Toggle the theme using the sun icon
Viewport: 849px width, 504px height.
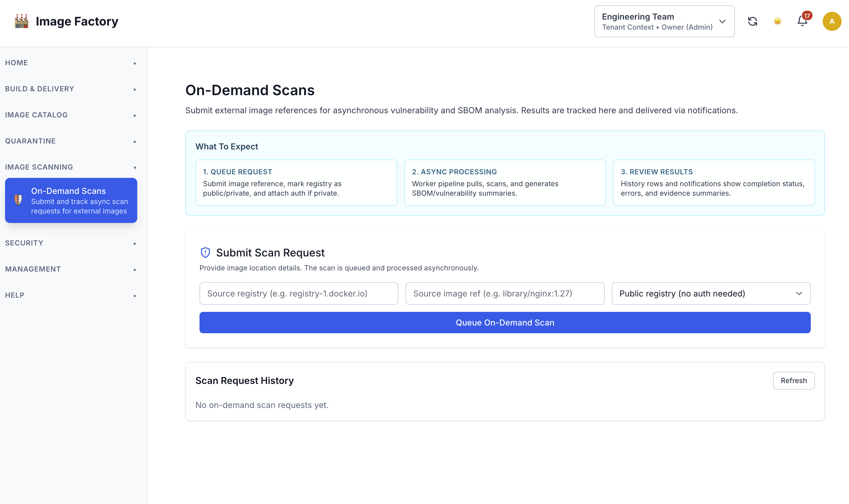777,21
